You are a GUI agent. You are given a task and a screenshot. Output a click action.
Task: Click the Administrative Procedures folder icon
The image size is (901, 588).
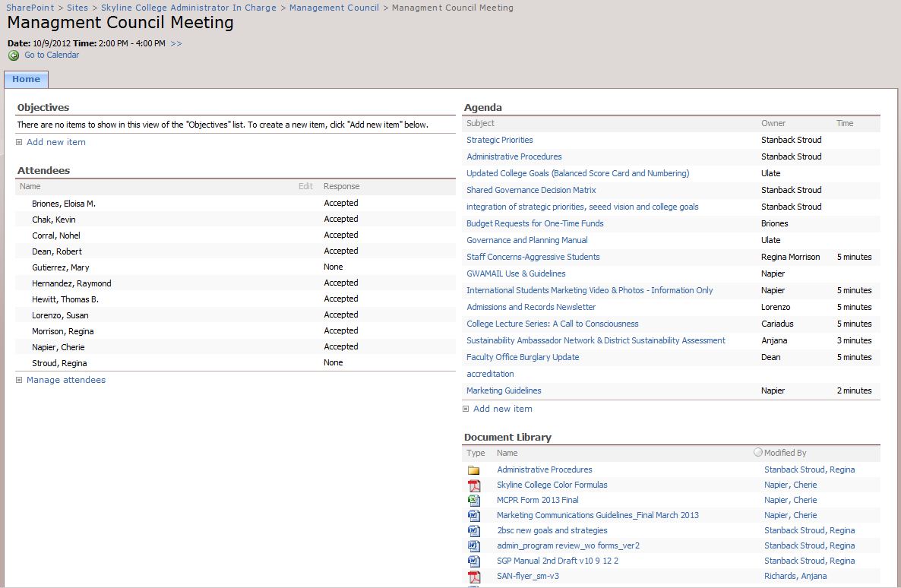[474, 470]
